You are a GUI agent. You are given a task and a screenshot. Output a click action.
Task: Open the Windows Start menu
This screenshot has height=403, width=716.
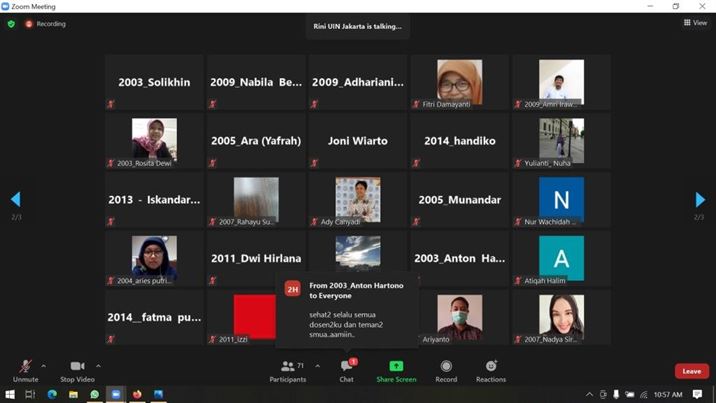(10, 395)
